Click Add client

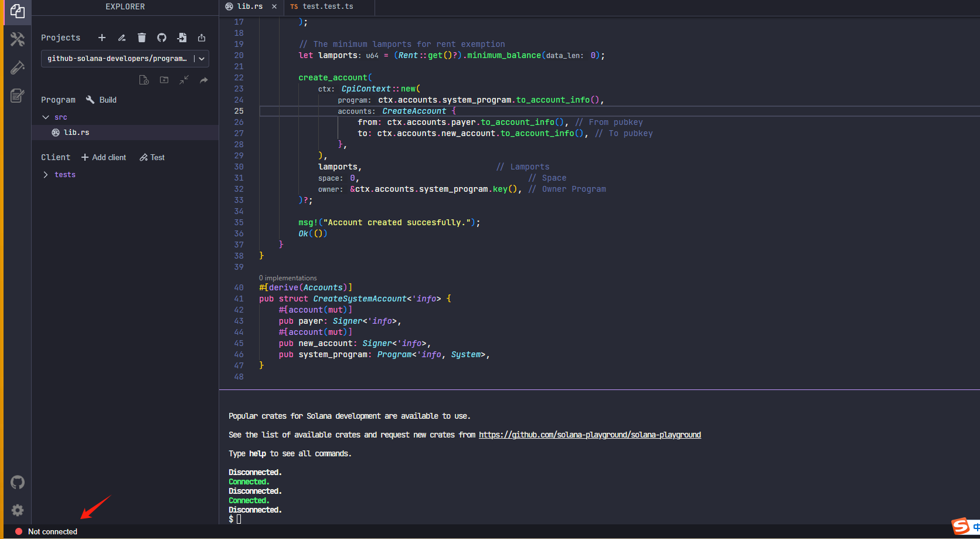(x=104, y=157)
